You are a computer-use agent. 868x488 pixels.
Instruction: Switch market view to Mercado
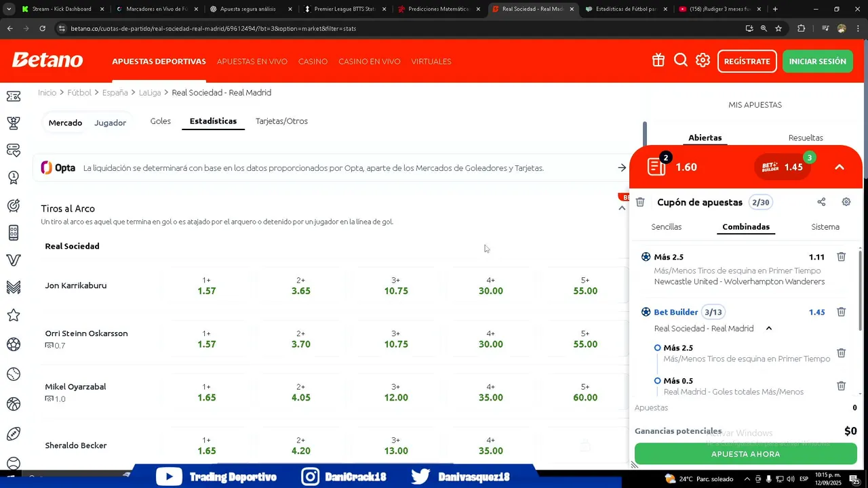[65, 123]
